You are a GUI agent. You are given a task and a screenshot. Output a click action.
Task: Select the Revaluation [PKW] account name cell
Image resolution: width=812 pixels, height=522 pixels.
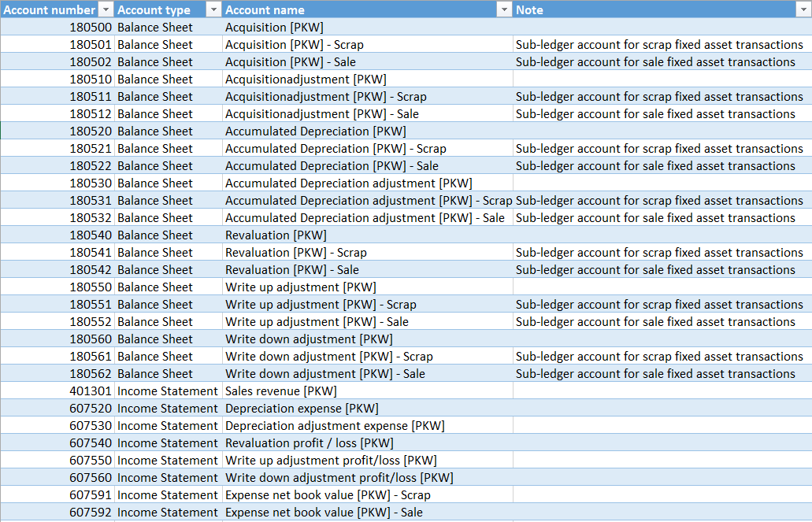[276, 235]
